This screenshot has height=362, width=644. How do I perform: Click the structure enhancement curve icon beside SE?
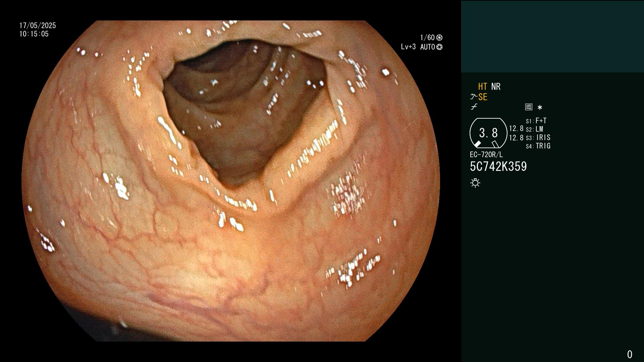tap(474, 97)
